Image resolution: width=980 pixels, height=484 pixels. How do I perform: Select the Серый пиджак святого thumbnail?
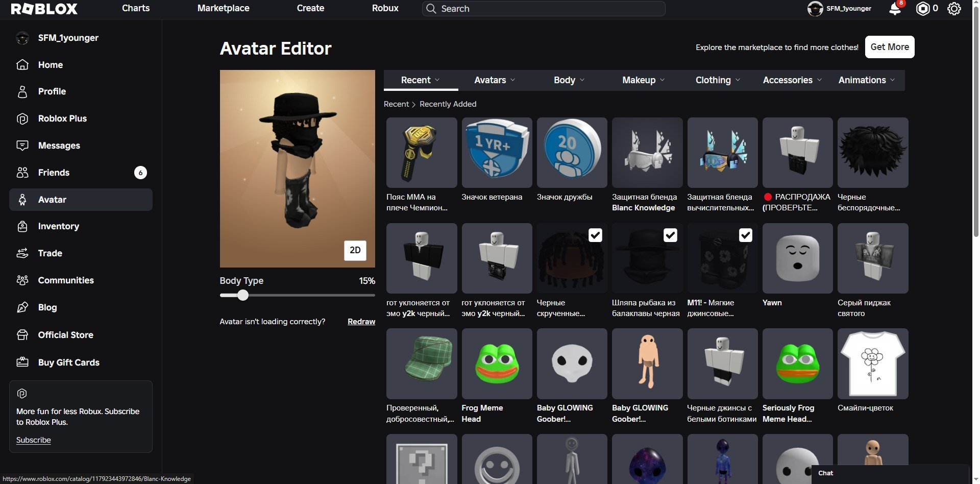point(873,258)
